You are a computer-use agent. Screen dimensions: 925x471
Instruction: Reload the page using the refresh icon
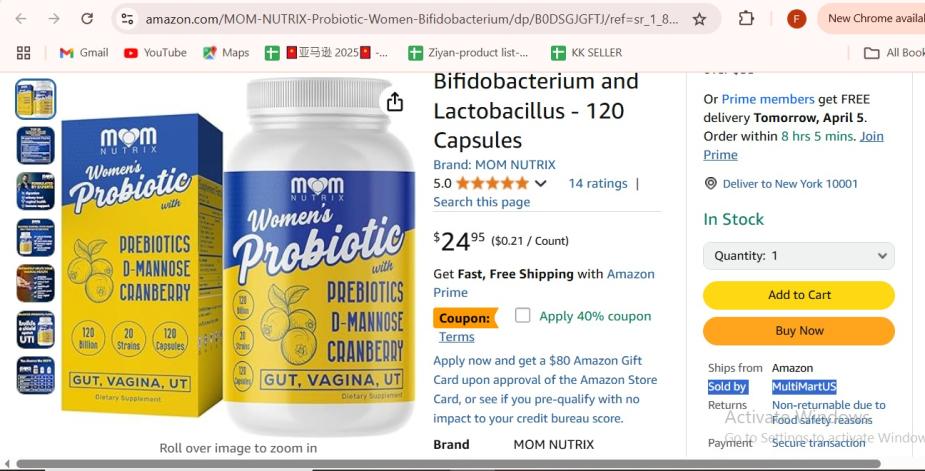87,18
